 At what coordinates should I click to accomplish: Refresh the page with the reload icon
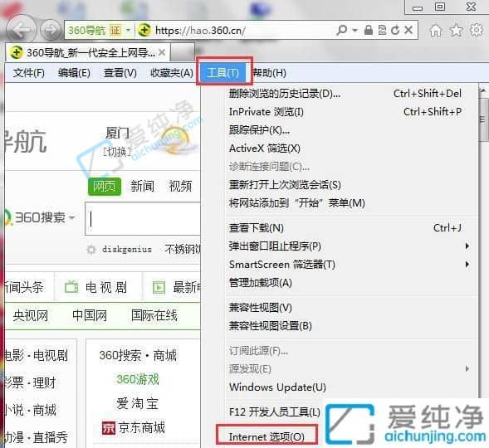395,30
